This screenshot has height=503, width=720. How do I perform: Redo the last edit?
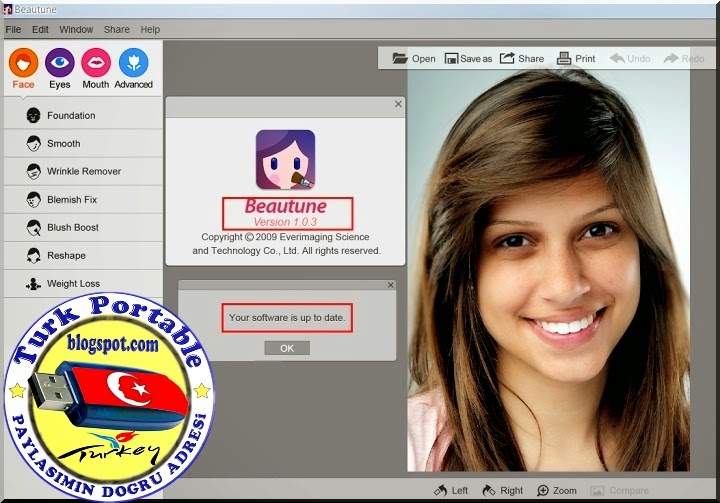click(684, 58)
